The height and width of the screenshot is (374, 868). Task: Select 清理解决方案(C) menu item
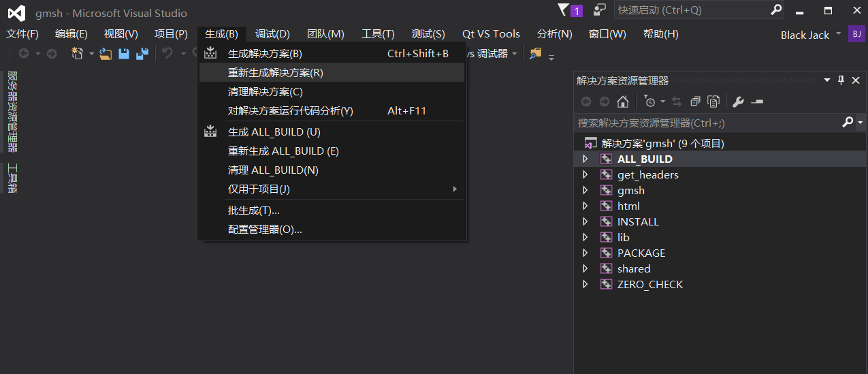coord(332,92)
